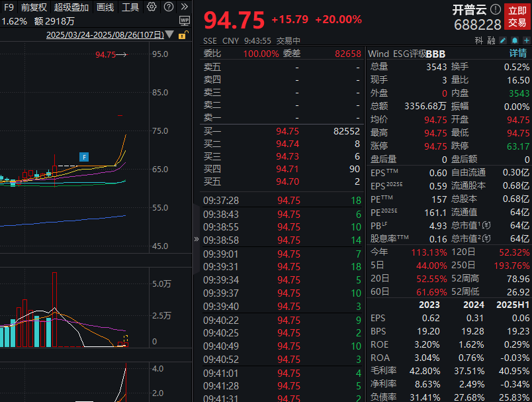Click the bell price alert icon

click(515, 40)
